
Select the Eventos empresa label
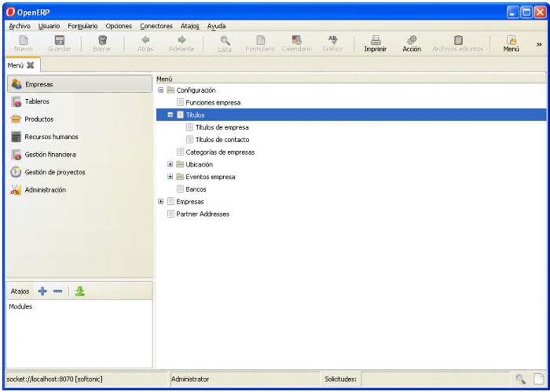click(x=210, y=177)
